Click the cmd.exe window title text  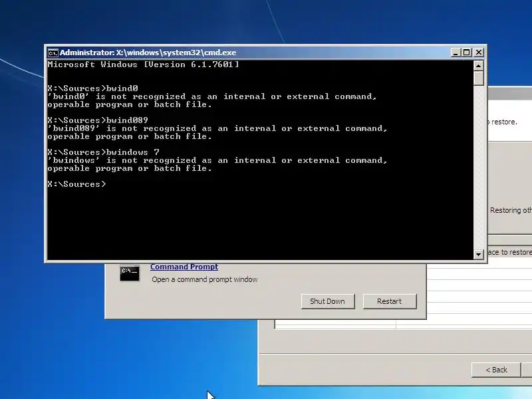pos(148,53)
